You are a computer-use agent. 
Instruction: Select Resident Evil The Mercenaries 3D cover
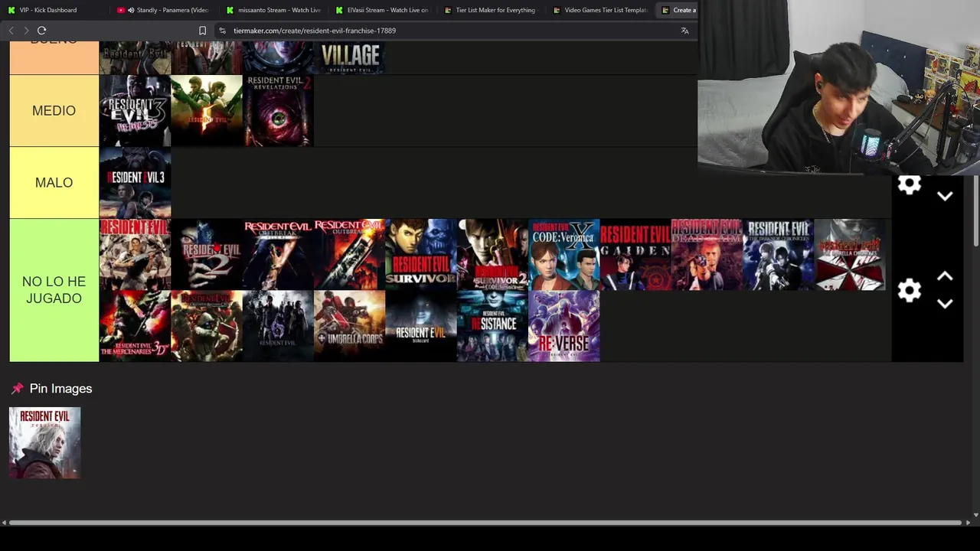pyautogui.click(x=135, y=326)
